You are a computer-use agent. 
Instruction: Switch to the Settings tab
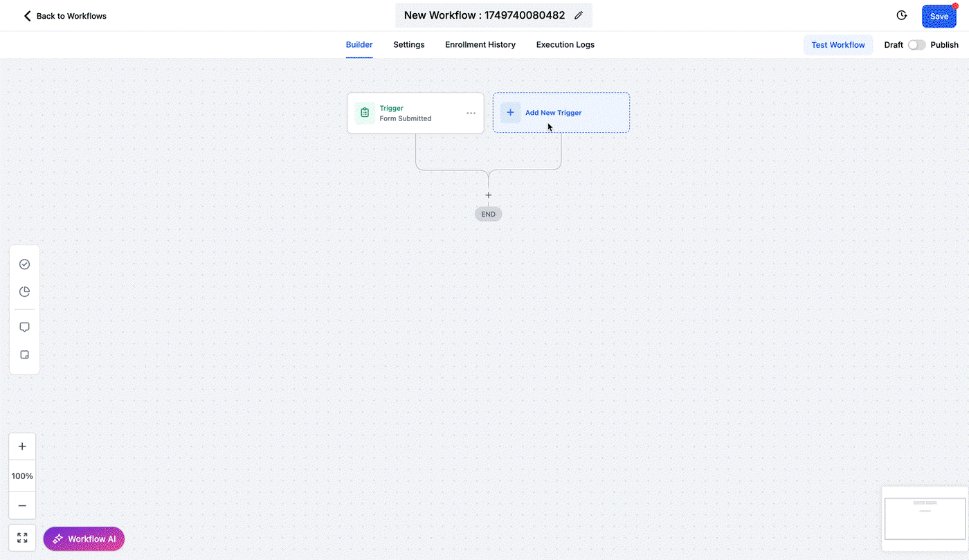pos(409,44)
